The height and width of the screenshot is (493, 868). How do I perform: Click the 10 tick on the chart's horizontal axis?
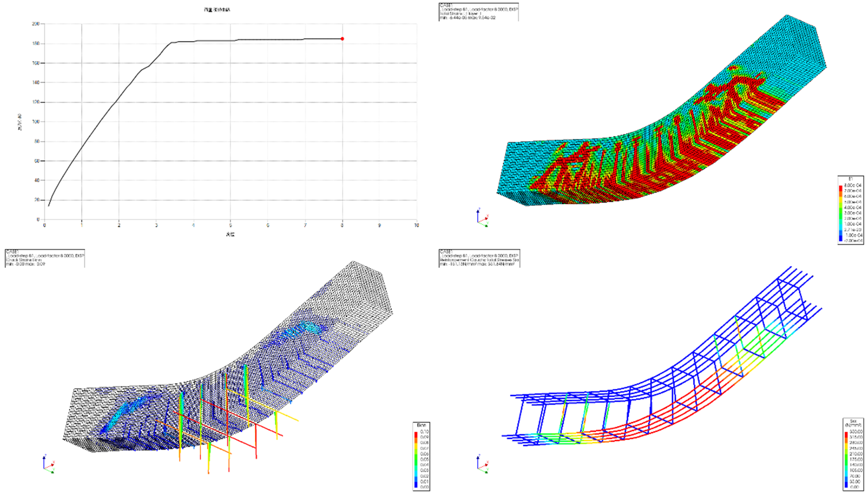click(416, 225)
